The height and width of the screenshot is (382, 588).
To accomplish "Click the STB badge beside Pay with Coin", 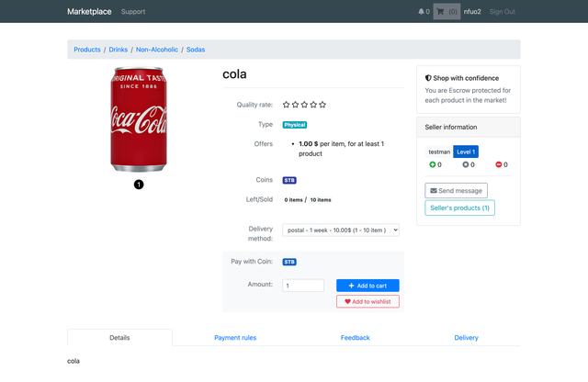I will [x=289, y=262].
